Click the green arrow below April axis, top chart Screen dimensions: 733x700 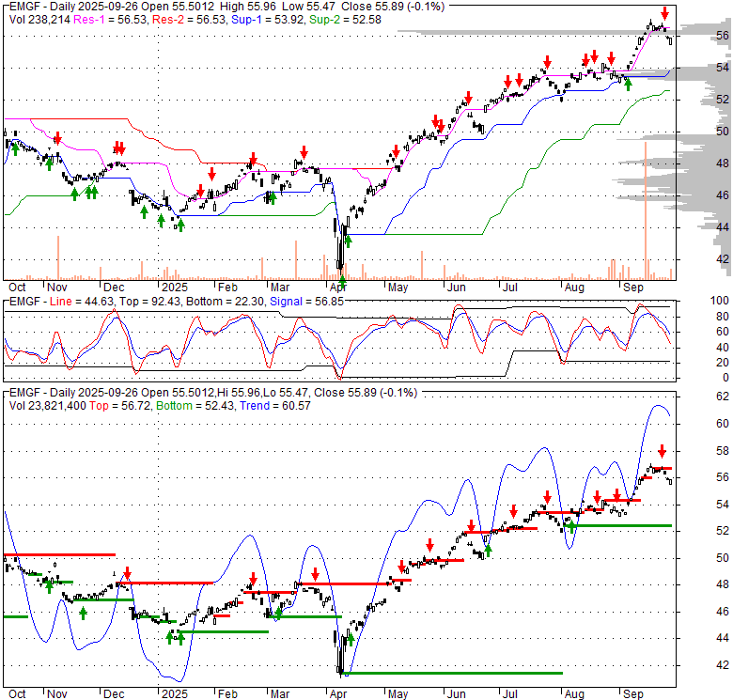pos(342,282)
